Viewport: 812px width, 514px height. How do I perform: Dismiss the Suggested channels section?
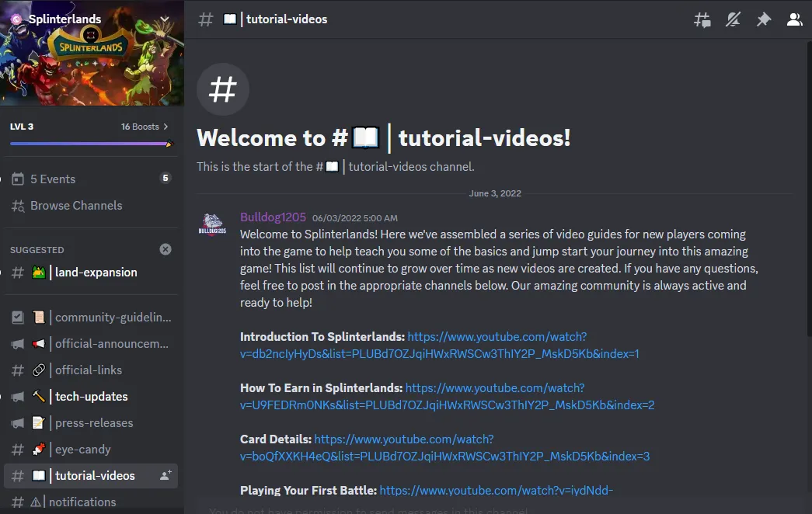point(166,249)
